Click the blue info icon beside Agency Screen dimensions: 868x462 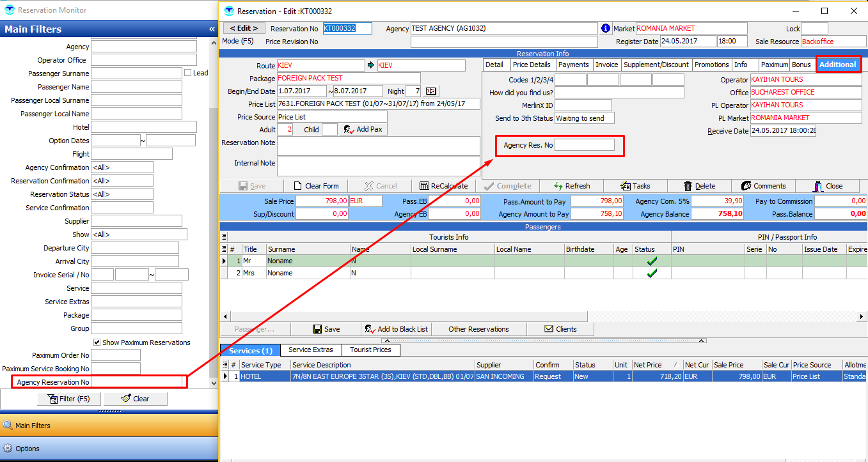coord(606,29)
